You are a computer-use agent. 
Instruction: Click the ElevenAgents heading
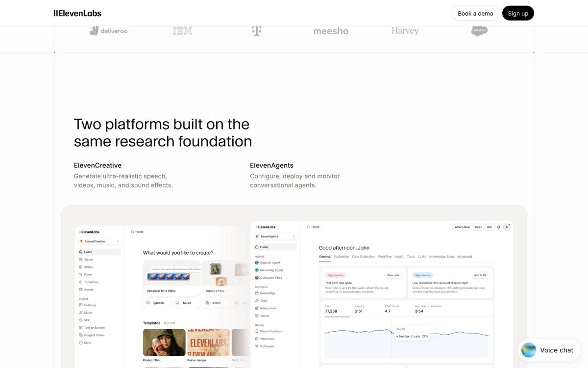coord(272,165)
